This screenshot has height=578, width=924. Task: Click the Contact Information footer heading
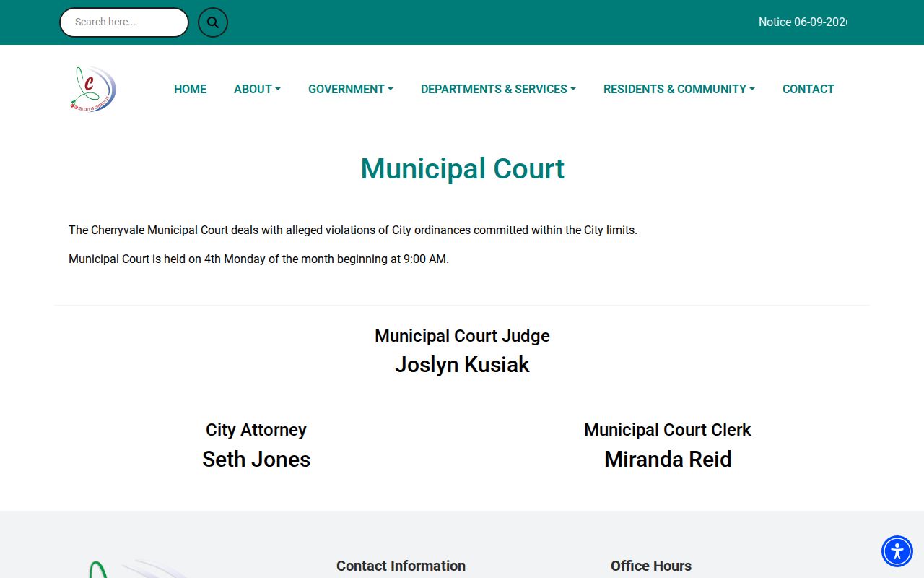tap(401, 566)
